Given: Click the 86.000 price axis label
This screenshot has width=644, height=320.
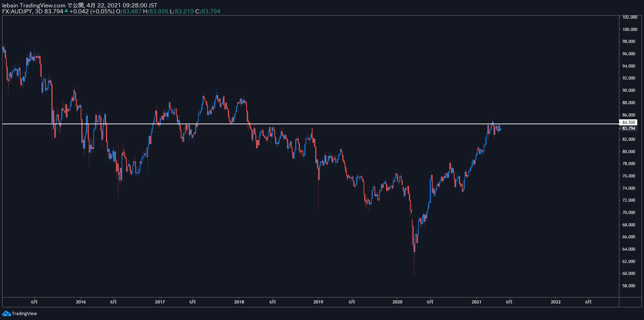Looking at the screenshot, I should [x=628, y=115].
